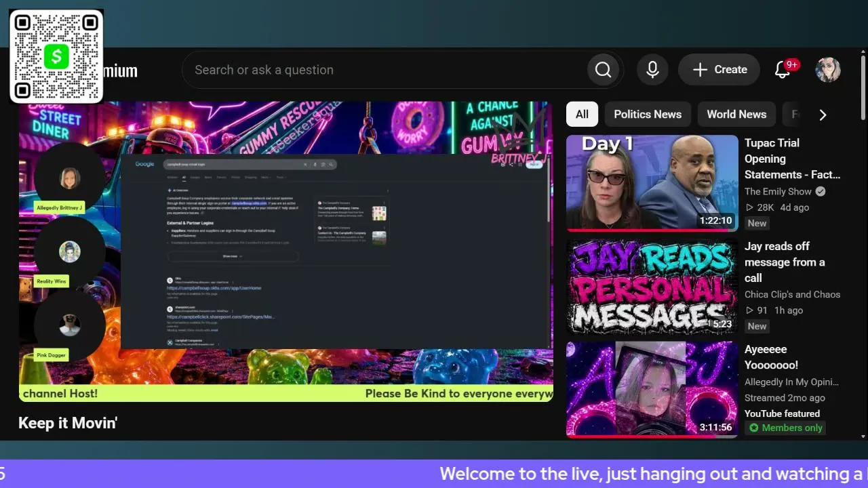This screenshot has width=868, height=488.
Task: Select the World News chip
Action: (x=736, y=115)
